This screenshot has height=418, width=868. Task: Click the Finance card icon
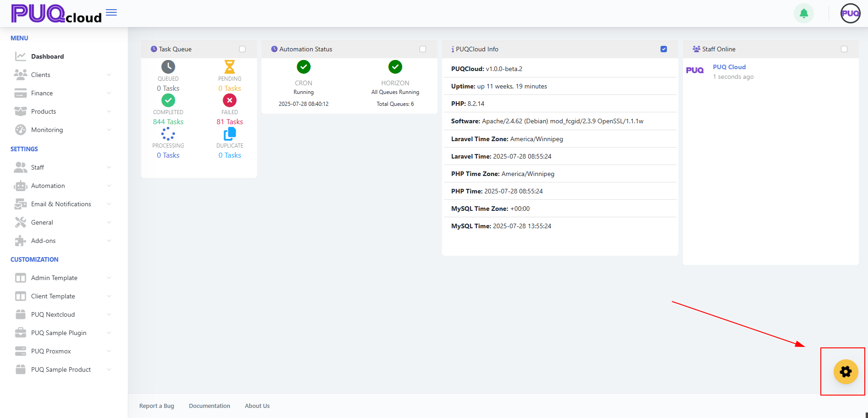click(x=21, y=93)
